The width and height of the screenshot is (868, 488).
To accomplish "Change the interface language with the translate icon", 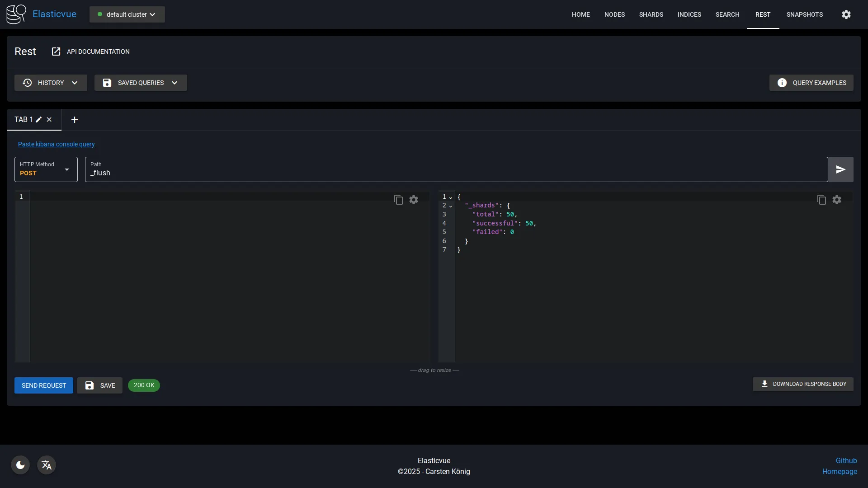I will click(x=47, y=465).
